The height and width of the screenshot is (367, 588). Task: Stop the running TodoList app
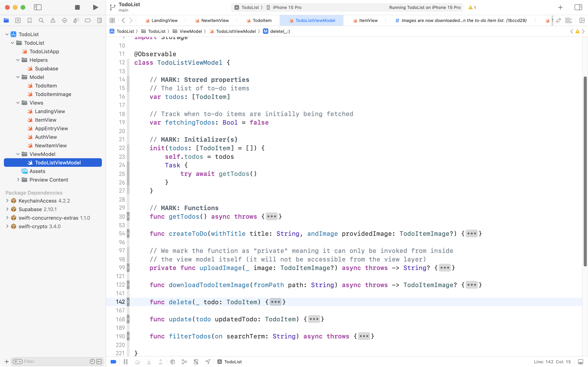coord(77,7)
